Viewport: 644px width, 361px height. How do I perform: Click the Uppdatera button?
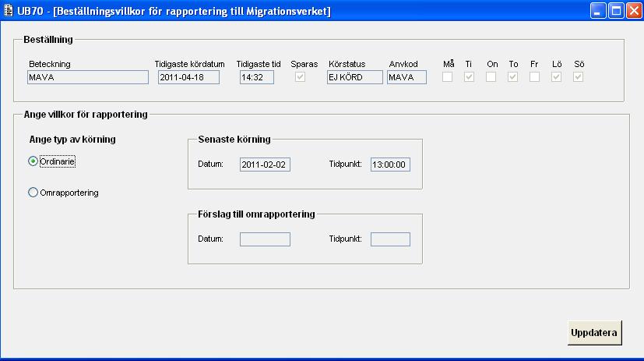click(x=594, y=333)
